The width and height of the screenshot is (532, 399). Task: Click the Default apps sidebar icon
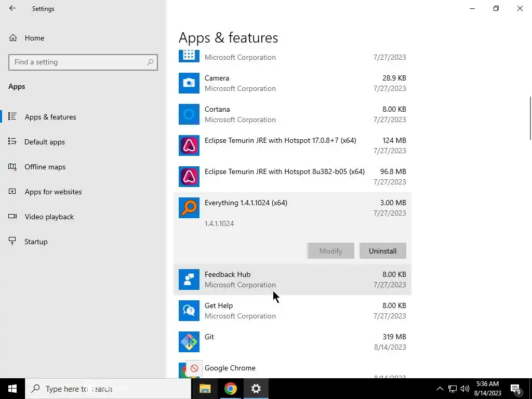point(12,141)
